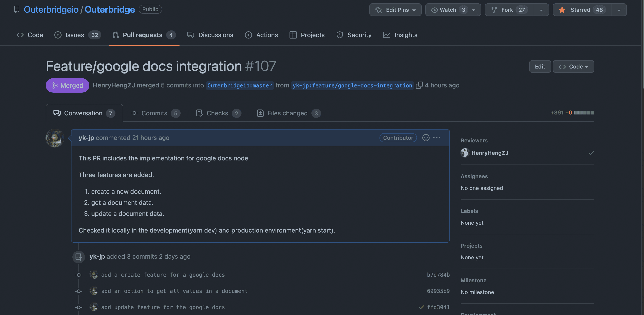Click the Labels sidebar heading
The height and width of the screenshot is (315, 644).
click(469, 211)
